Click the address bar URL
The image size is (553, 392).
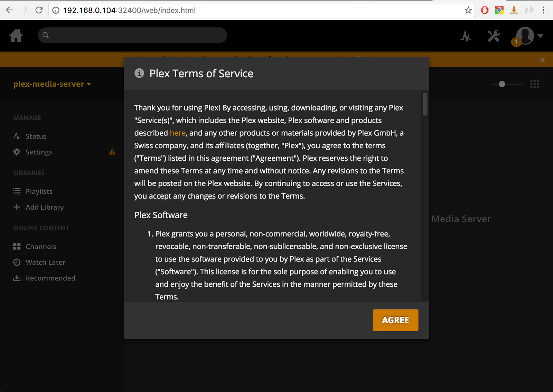(x=129, y=10)
